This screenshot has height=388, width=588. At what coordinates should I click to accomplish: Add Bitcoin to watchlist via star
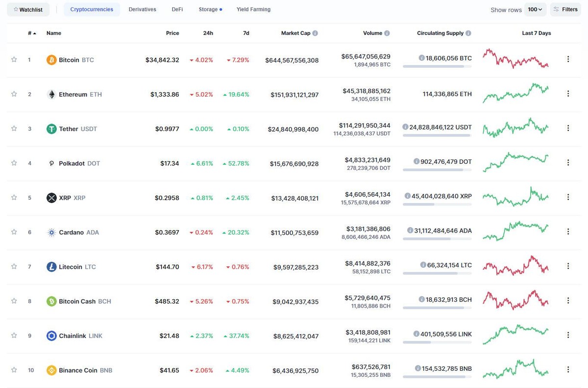14,59
